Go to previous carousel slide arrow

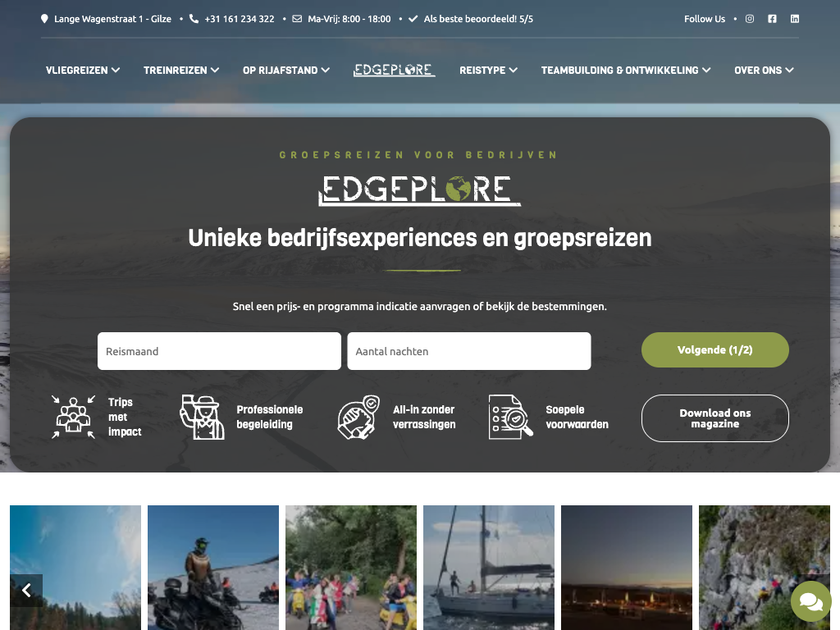pyautogui.click(x=26, y=591)
